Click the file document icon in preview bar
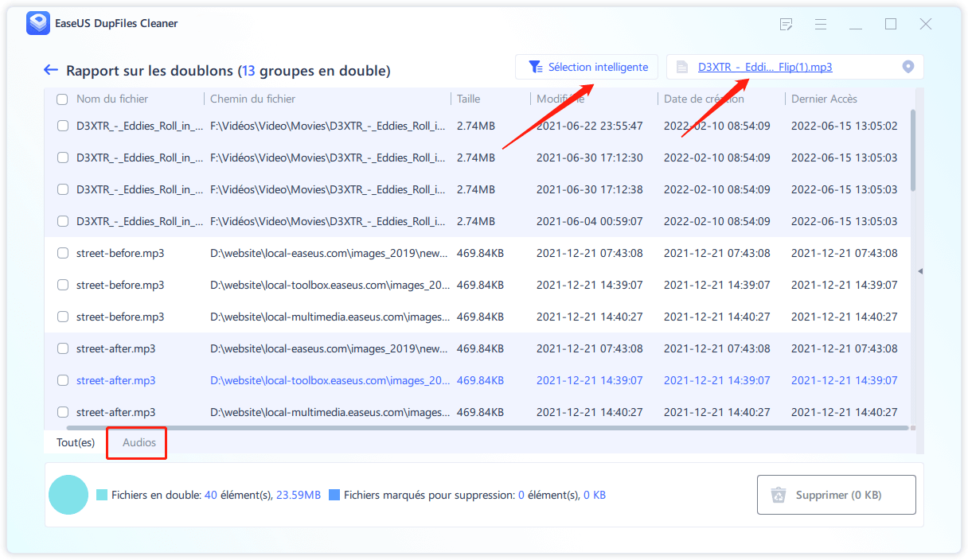 (x=681, y=67)
